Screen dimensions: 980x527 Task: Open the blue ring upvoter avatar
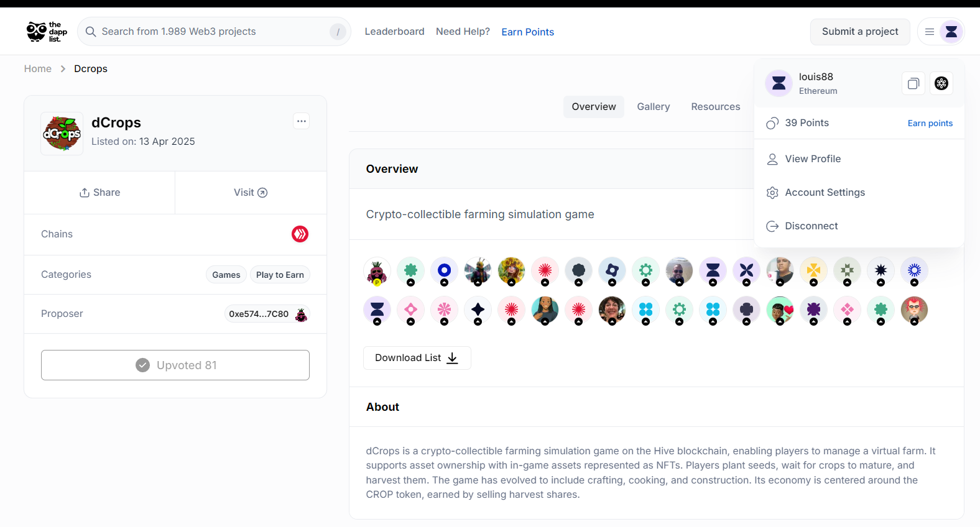click(x=444, y=272)
